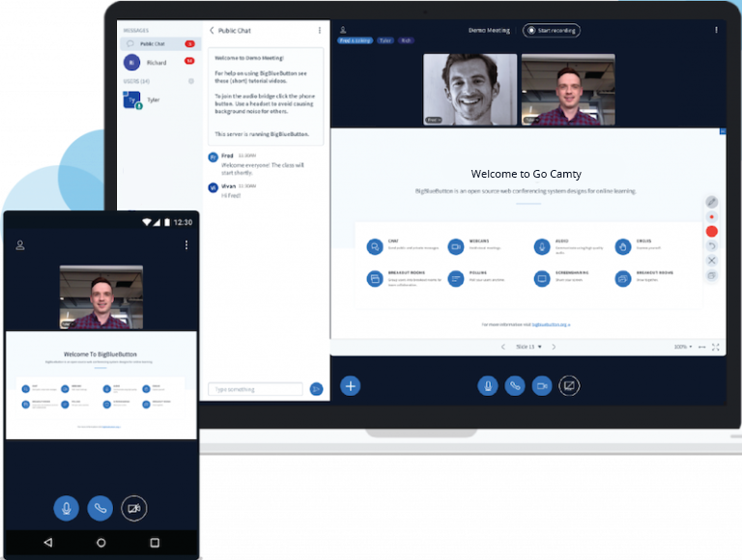
Task: Select the pencil whiteboard tool
Action: click(712, 202)
